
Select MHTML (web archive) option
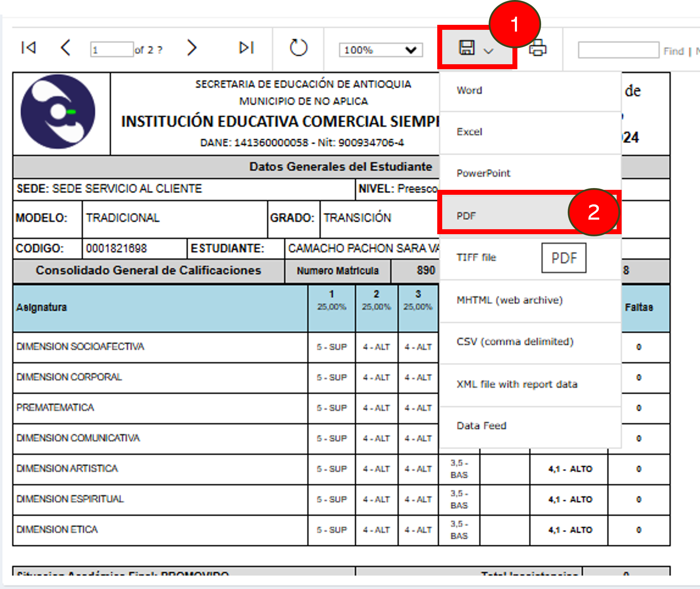click(x=509, y=300)
